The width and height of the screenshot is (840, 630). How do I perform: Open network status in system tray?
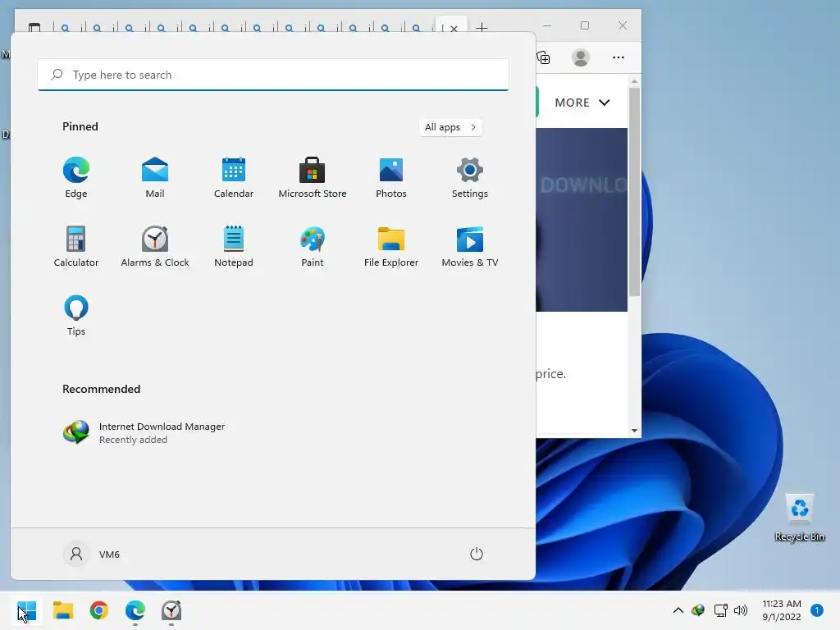(720, 610)
